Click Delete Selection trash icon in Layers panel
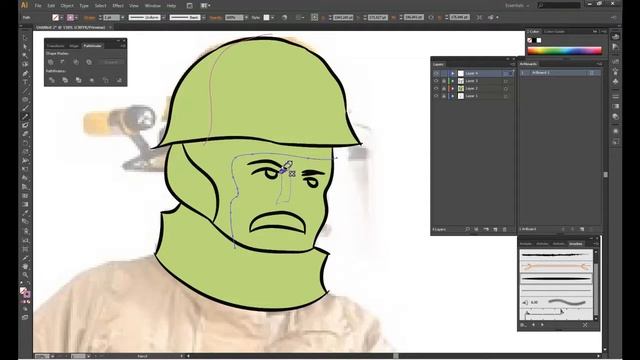 click(x=504, y=229)
